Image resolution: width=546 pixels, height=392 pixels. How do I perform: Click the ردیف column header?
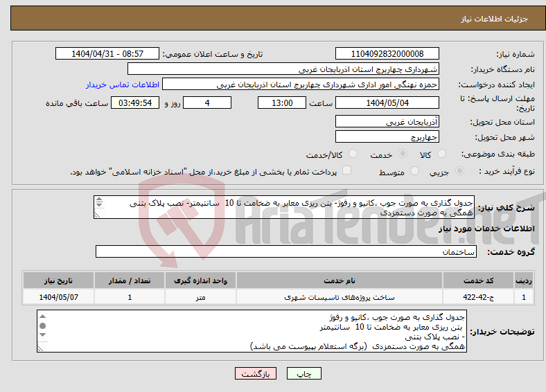524,280
